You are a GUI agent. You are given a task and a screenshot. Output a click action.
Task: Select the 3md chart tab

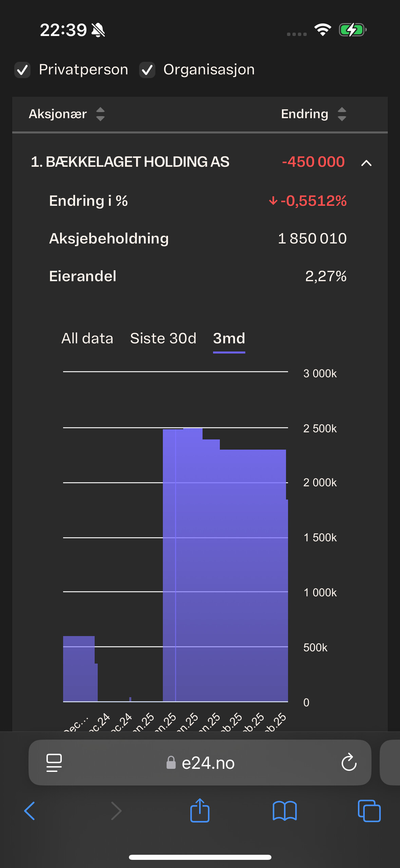[x=229, y=339]
